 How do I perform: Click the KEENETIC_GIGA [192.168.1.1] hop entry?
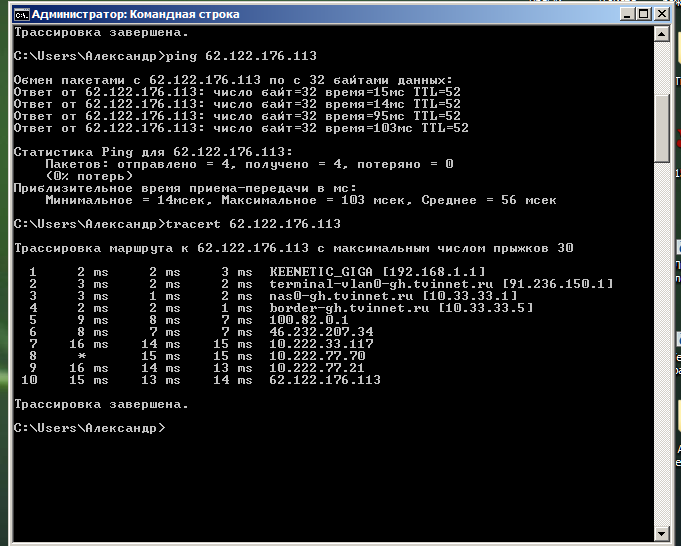coord(377,271)
